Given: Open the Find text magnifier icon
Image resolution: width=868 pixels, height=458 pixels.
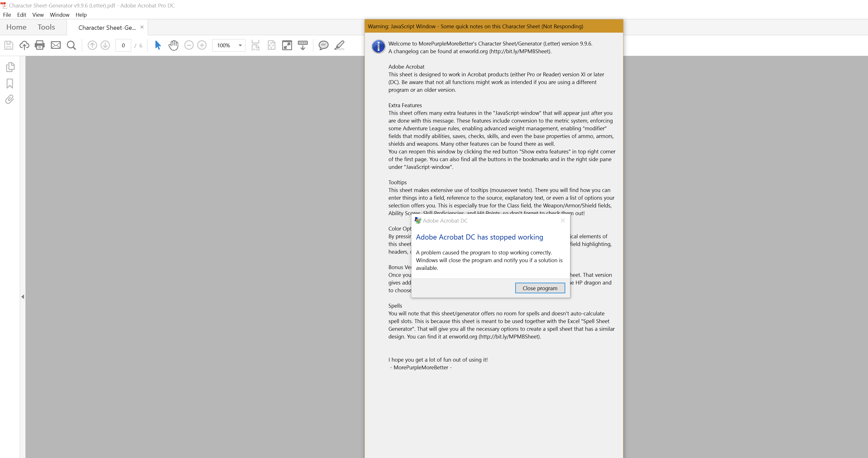Looking at the screenshot, I should 72,45.
